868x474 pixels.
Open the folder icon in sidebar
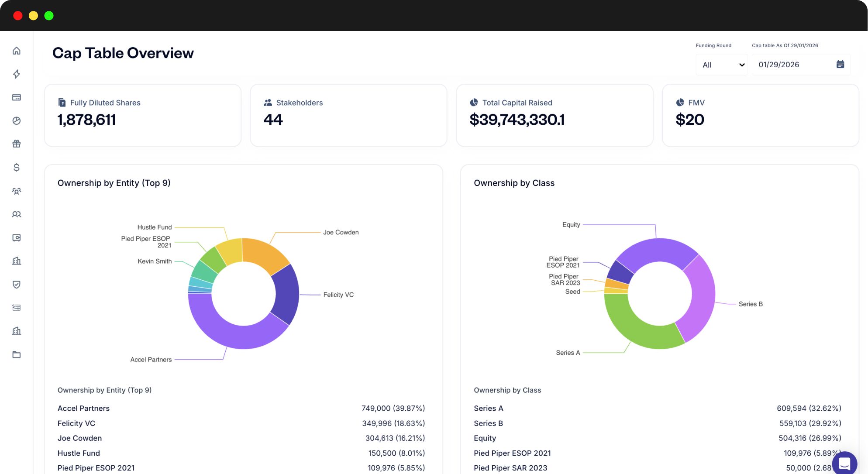pos(17,354)
